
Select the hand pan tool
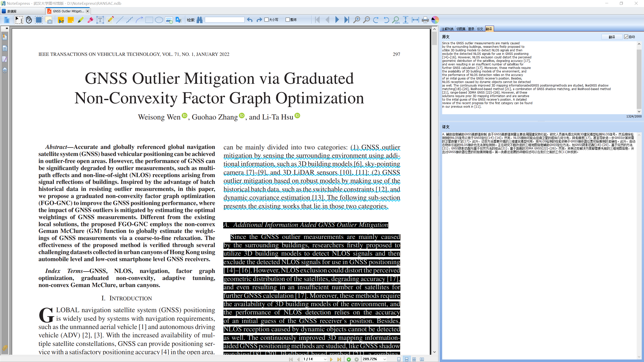click(29, 20)
